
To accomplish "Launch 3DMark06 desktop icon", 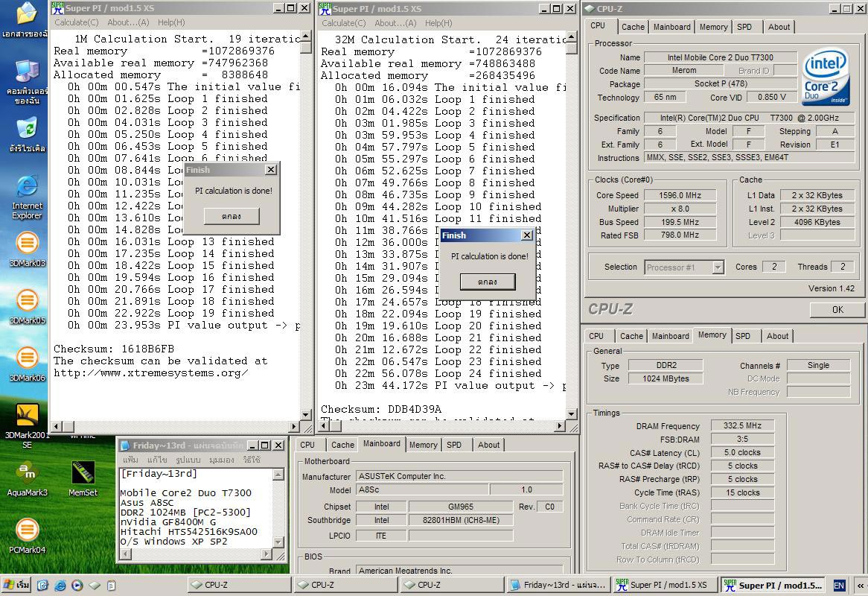I will point(27,364).
